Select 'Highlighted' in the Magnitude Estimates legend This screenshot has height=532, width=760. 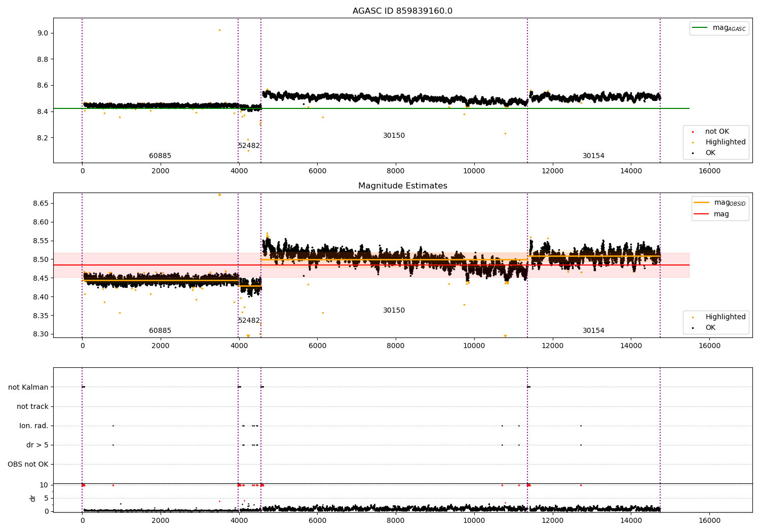click(x=725, y=317)
